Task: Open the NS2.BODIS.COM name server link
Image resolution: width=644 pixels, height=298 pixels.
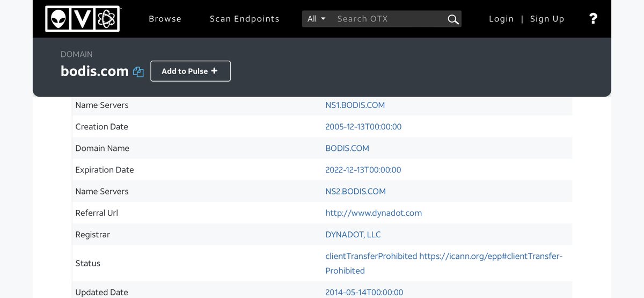Action: tap(355, 191)
